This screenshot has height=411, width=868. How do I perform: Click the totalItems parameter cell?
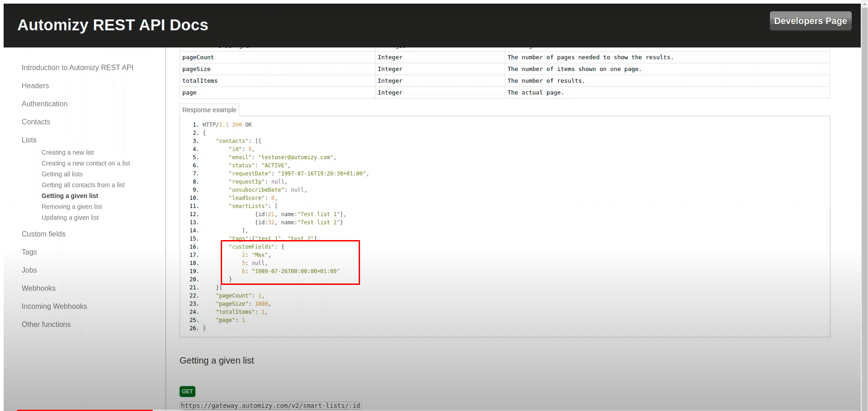pyautogui.click(x=277, y=81)
